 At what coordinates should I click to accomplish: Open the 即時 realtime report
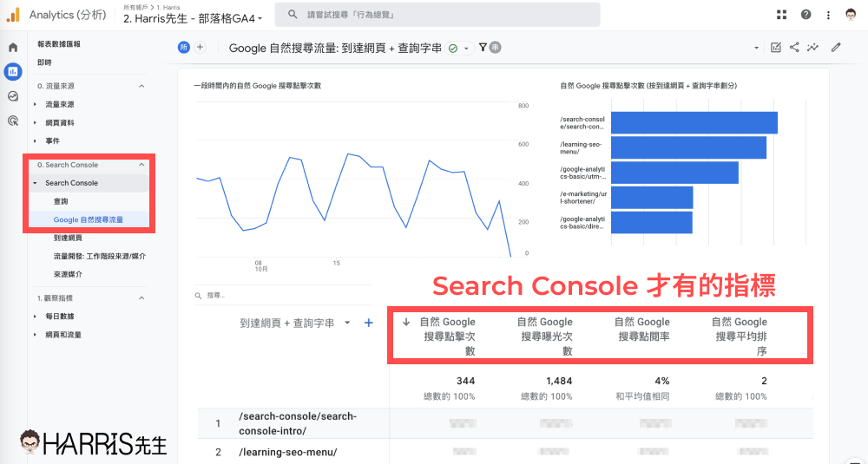pos(44,62)
